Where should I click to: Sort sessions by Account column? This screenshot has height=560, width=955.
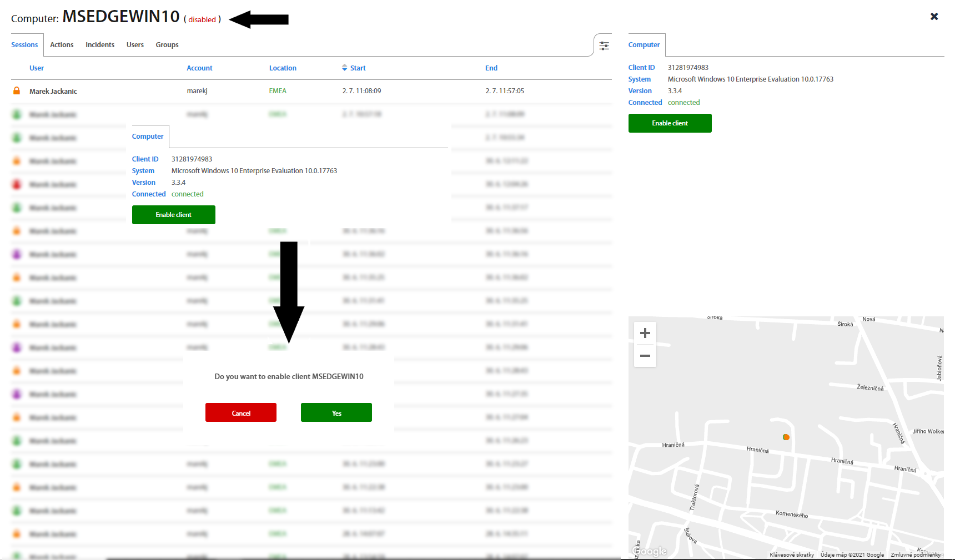(x=199, y=68)
